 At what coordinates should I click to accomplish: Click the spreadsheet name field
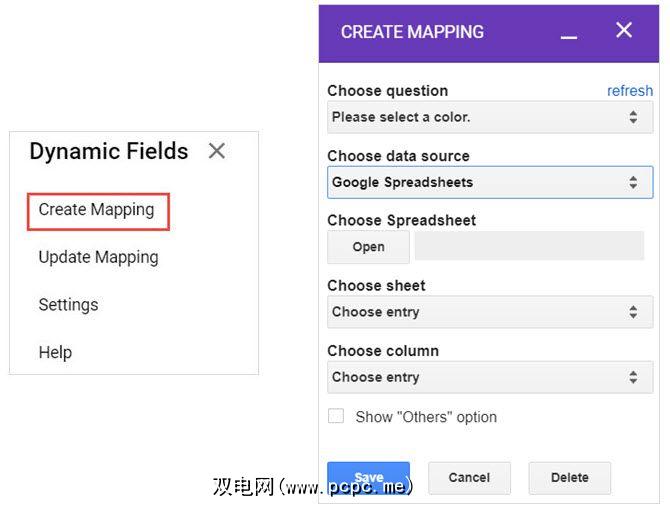pyautogui.click(x=529, y=247)
